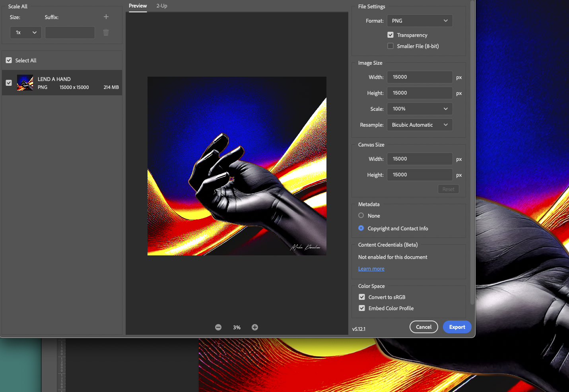Click the Canvas Size Width field
Viewport: 569px width, 392px height.
point(420,159)
